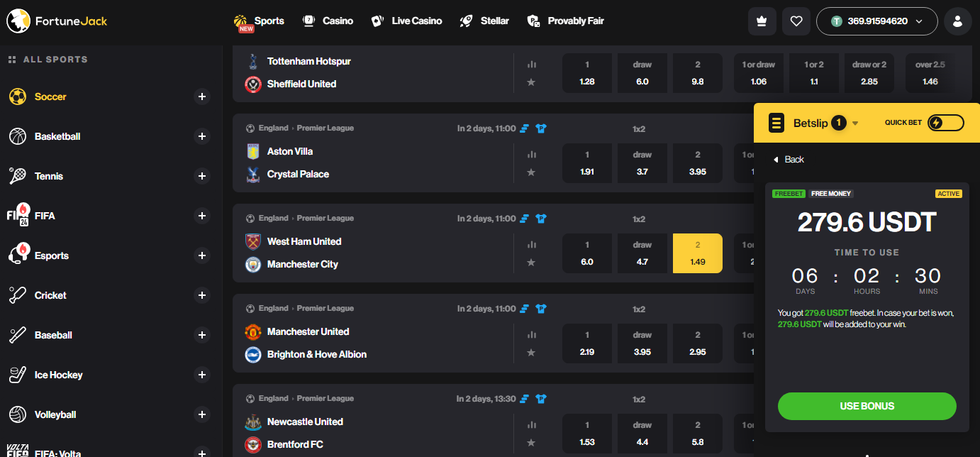Expand Tennis category in sidebar
This screenshot has height=457, width=980.
click(202, 176)
